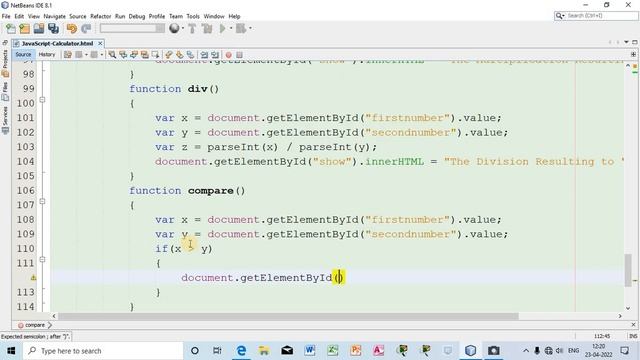Click the Run Project play icon
Viewport: 640px width, 360px height.
[223, 29]
